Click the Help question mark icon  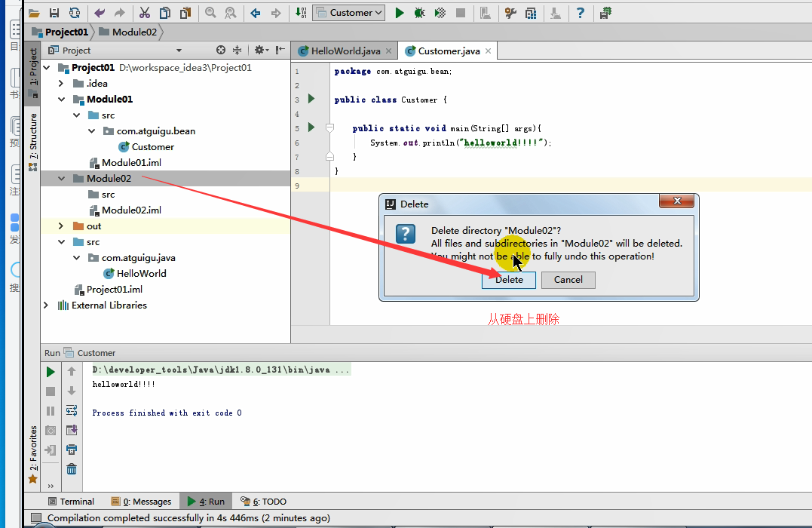click(581, 13)
